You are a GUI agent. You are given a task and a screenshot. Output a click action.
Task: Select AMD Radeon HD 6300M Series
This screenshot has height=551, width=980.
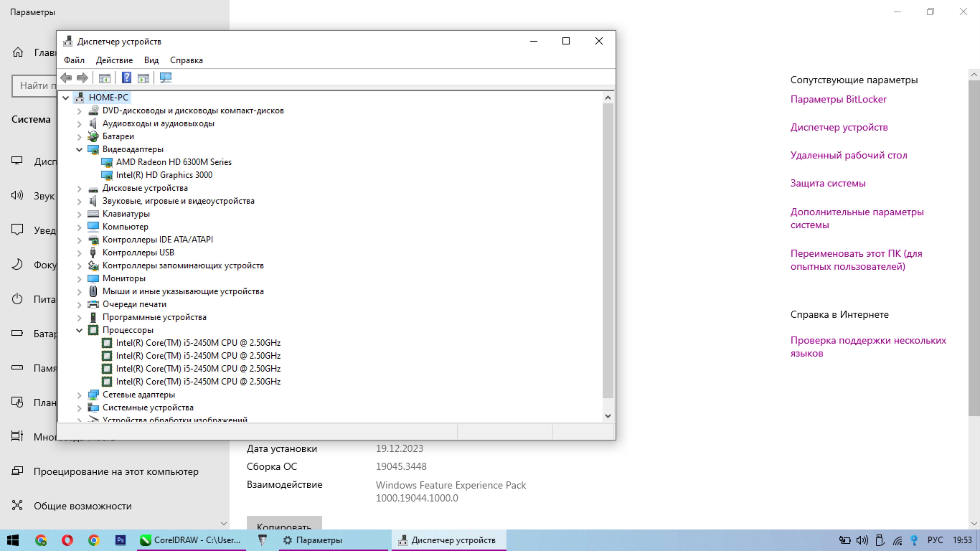pos(174,162)
